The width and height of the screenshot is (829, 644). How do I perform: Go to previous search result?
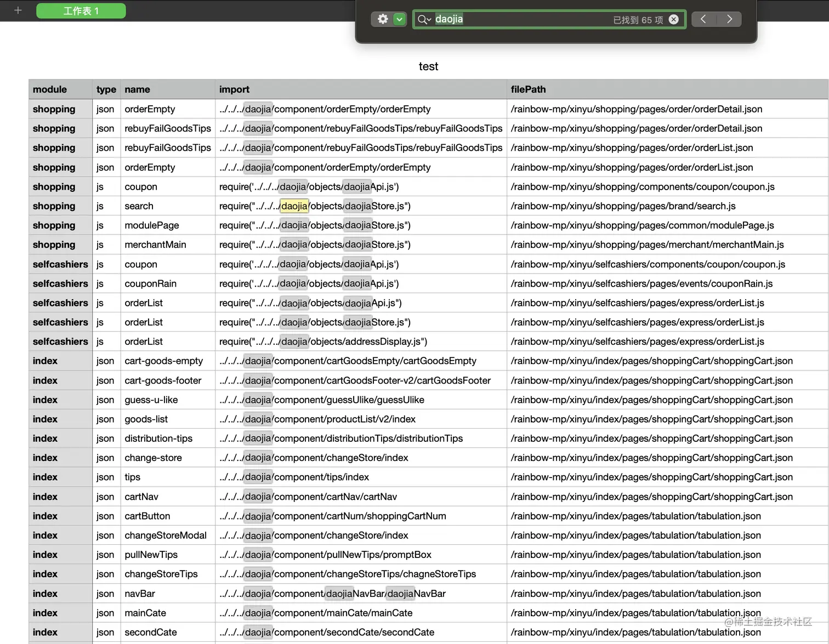[x=703, y=19]
